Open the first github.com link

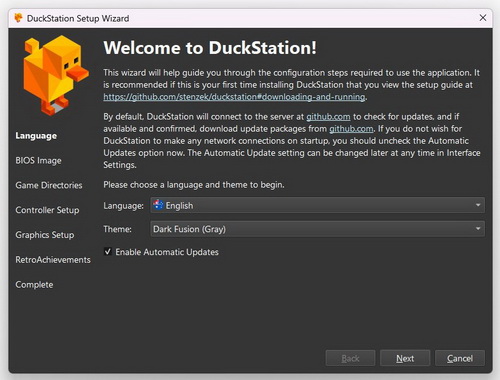coord(328,117)
